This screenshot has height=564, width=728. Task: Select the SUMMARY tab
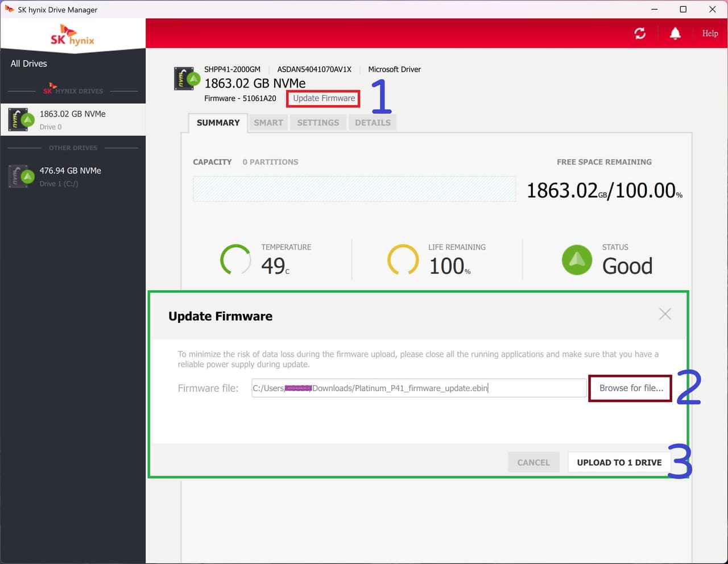click(218, 123)
